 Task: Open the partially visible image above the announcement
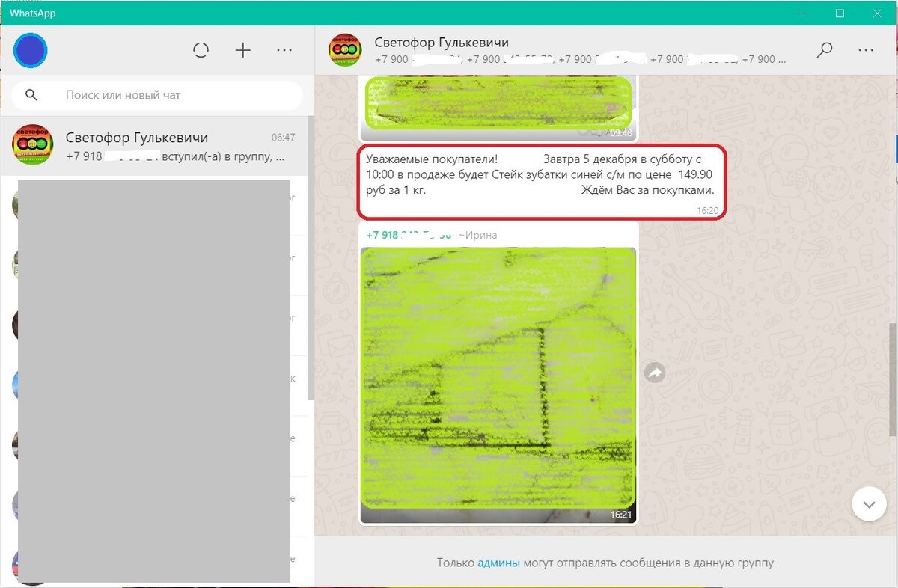coord(498,108)
